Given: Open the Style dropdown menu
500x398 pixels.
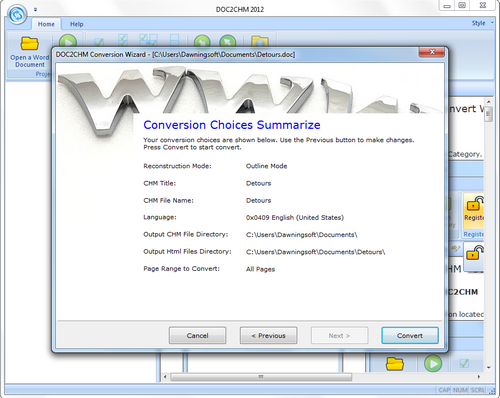Looking at the screenshot, I should pos(482,23).
